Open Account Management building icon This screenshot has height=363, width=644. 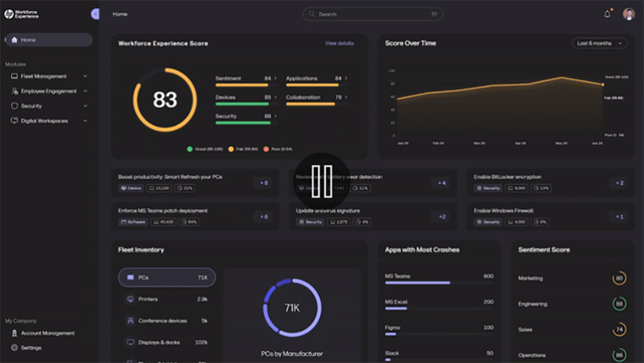[x=14, y=333]
